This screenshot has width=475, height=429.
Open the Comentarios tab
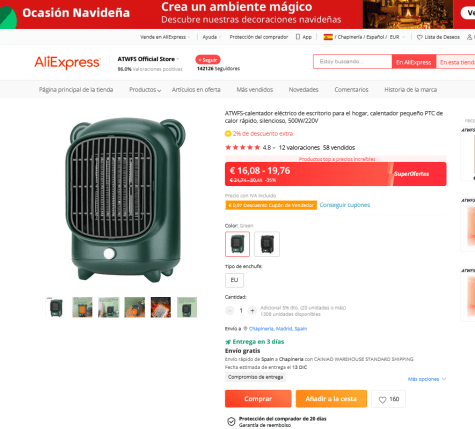click(351, 90)
